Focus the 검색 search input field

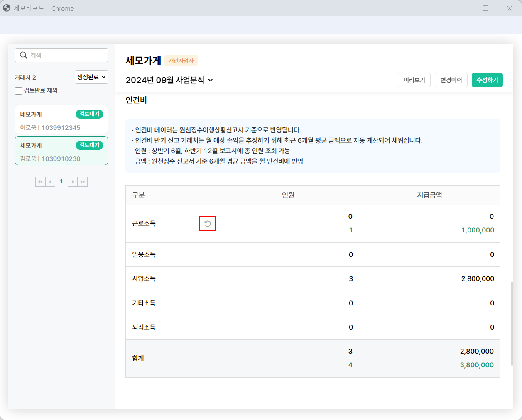point(66,55)
